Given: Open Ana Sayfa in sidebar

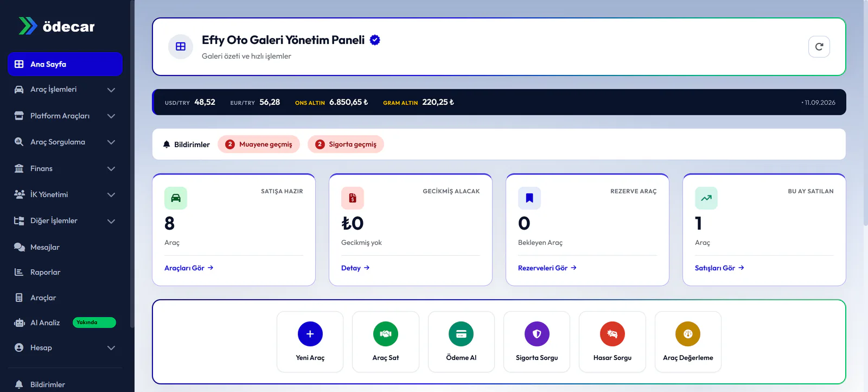Looking at the screenshot, I should [x=65, y=64].
